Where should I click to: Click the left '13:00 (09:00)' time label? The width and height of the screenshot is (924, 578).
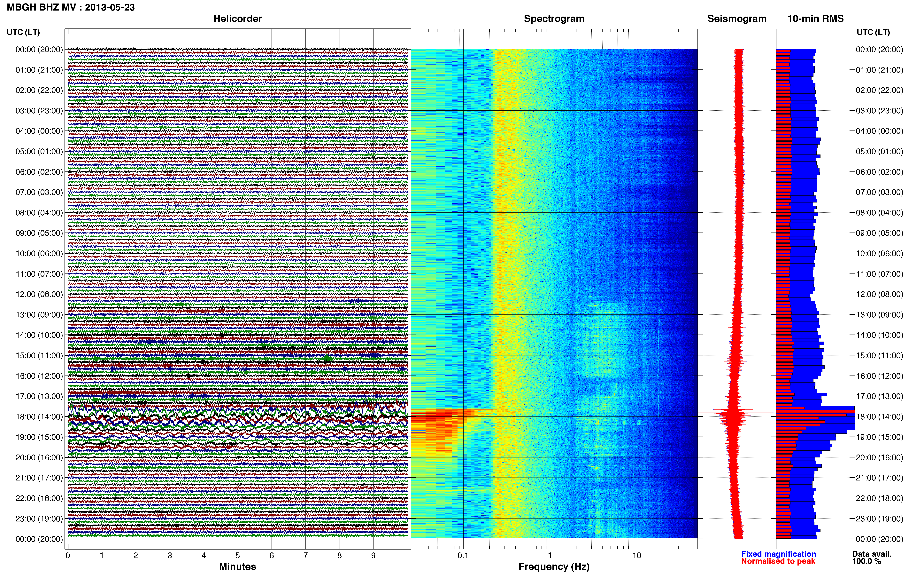(x=39, y=315)
